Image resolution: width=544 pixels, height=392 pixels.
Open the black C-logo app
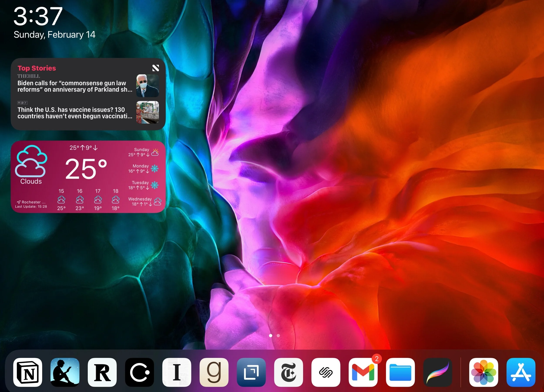click(140, 372)
